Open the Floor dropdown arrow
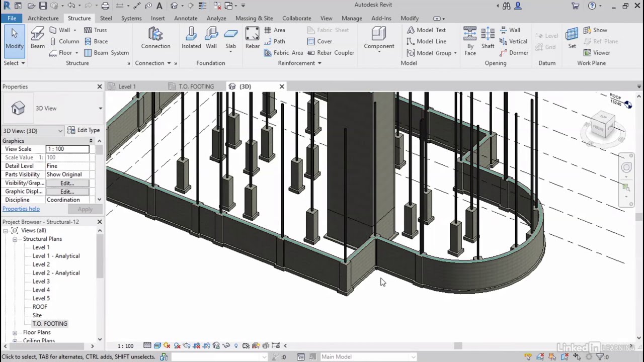Screen dimensions: 644x362 pyautogui.click(x=76, y=53)
